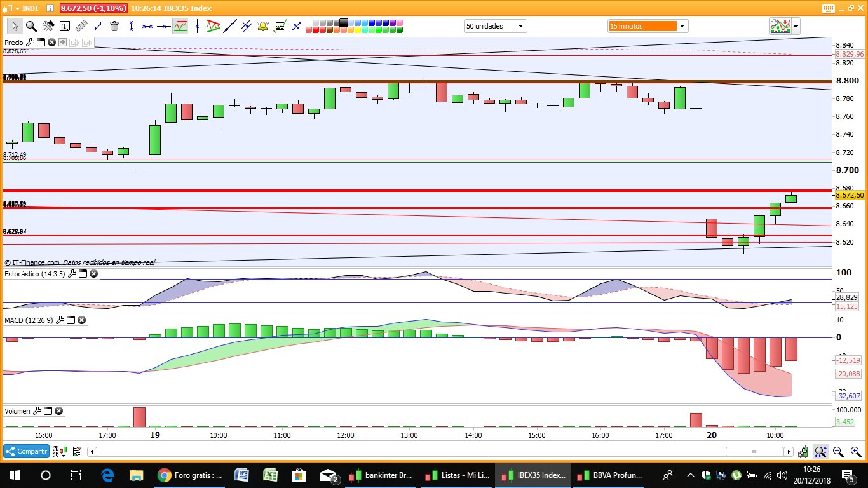Click the Estocástico (14 3 5) label
Viewport: 868px width, 488px height.
point(34,274)
